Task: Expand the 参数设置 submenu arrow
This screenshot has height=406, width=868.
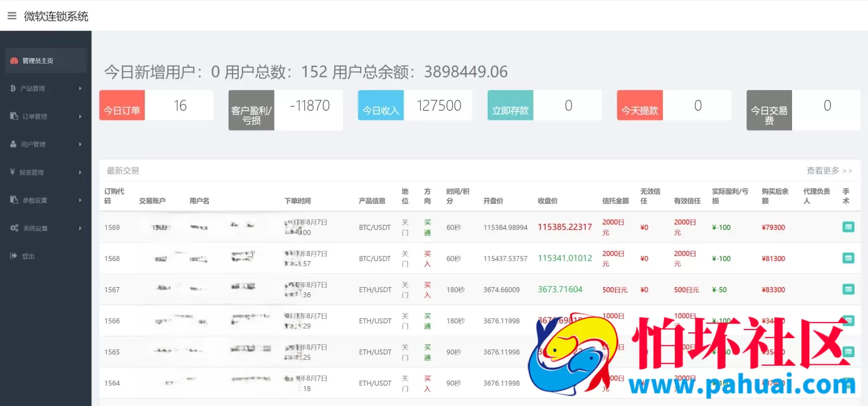Action: pyautogui.click(x=80, y=200)
